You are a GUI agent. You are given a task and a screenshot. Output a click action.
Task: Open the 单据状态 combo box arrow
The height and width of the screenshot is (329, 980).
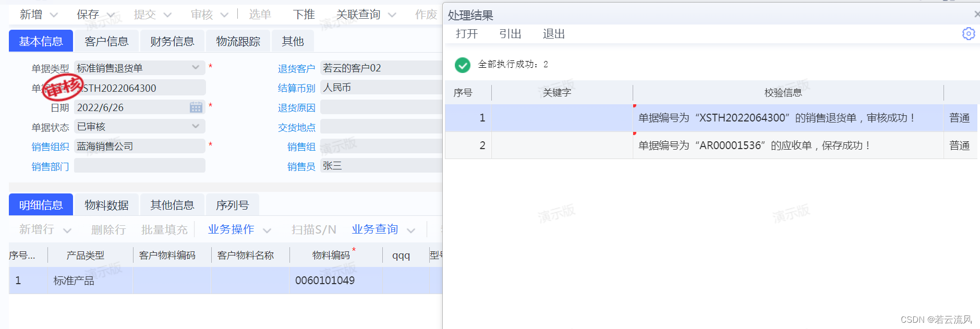tap(196, 126)
